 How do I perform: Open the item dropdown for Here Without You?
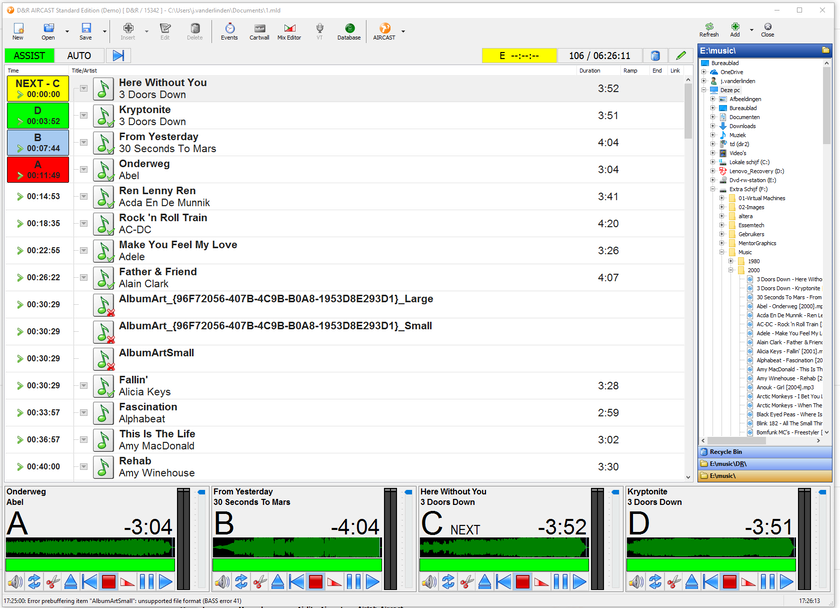(84, 88)
